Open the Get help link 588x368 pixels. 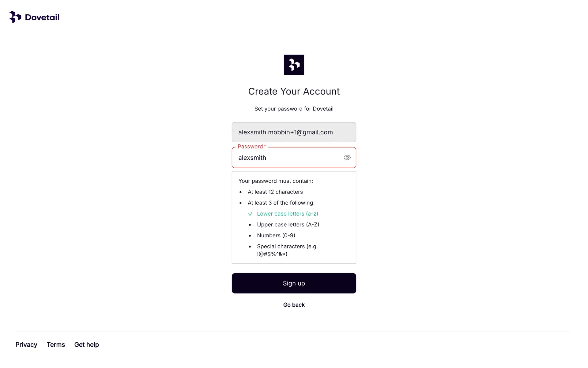[87, 345]
